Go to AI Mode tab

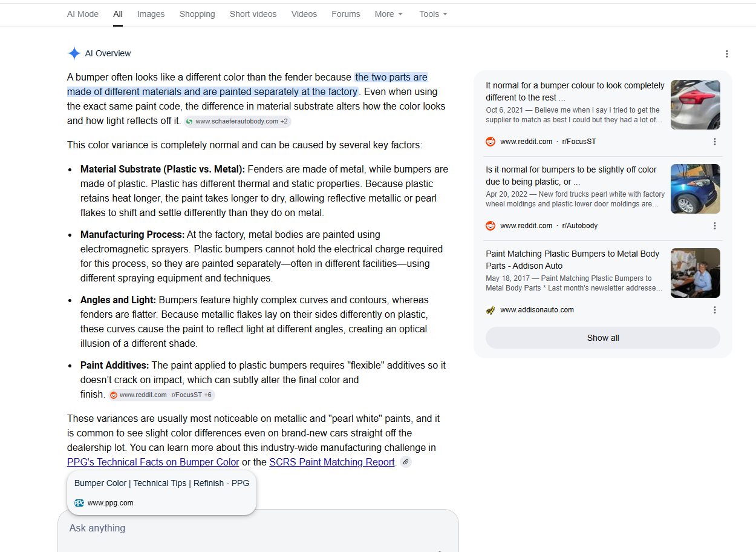(x=83, y=14)
